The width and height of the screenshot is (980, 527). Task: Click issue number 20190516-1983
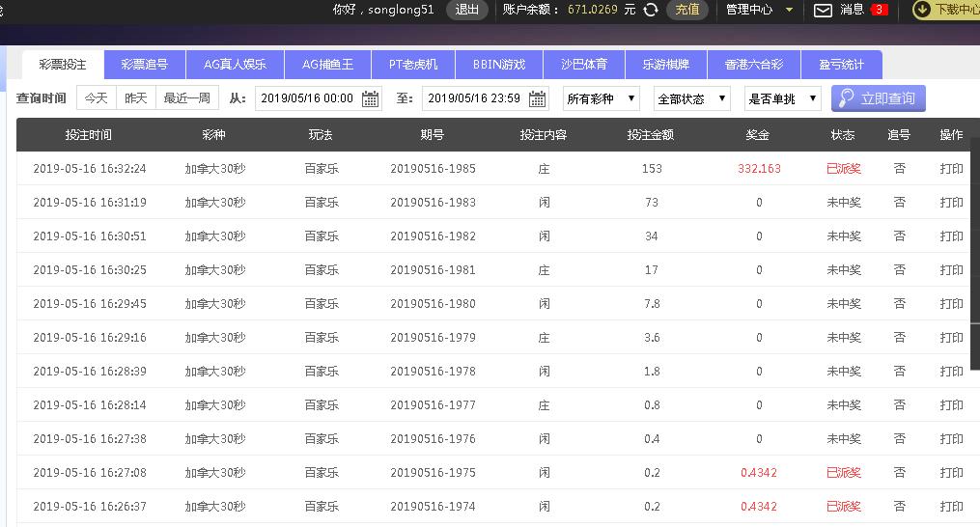point(434,203)
